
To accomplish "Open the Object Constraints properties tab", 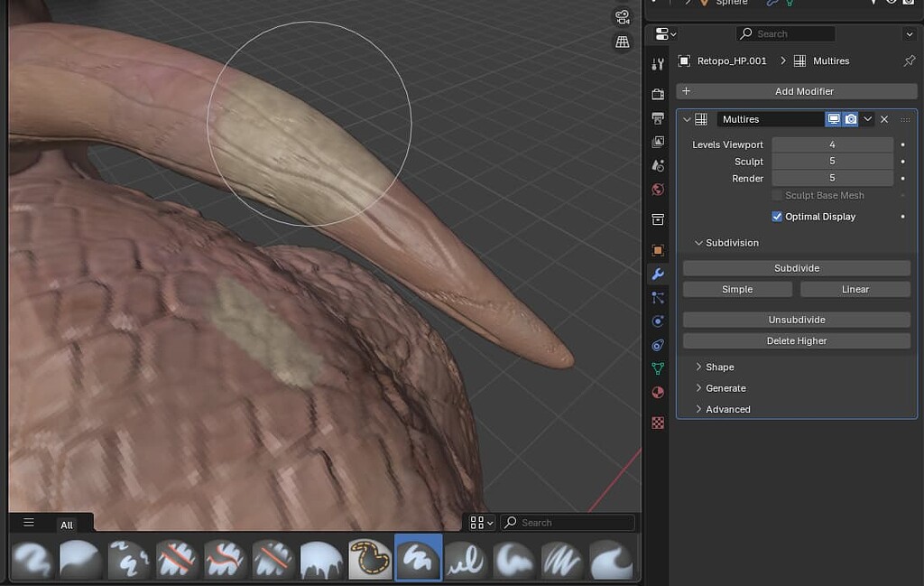I will coord(658,345).
